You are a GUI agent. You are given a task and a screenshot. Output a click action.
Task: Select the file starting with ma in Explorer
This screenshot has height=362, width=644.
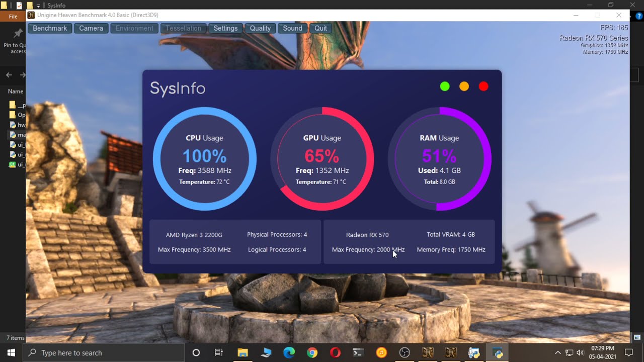coord(18,135)
